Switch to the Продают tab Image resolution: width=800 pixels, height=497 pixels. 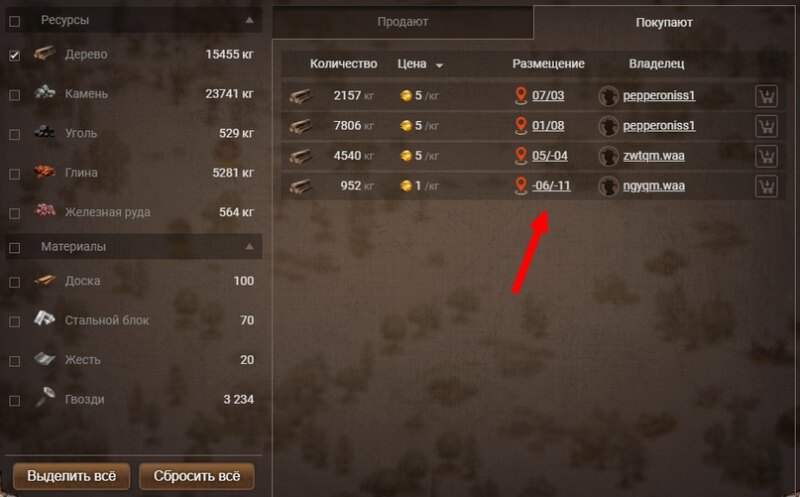tap(403, 22)
